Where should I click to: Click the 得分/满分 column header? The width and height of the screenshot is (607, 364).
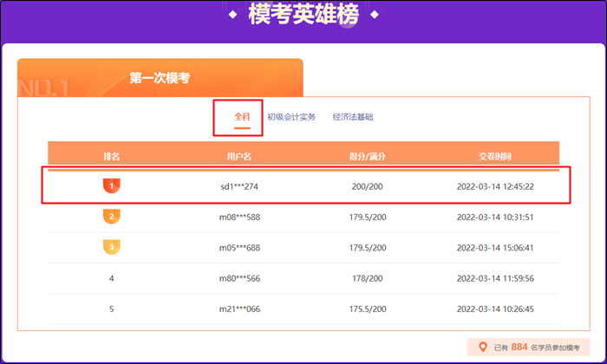tap(368, 156)
